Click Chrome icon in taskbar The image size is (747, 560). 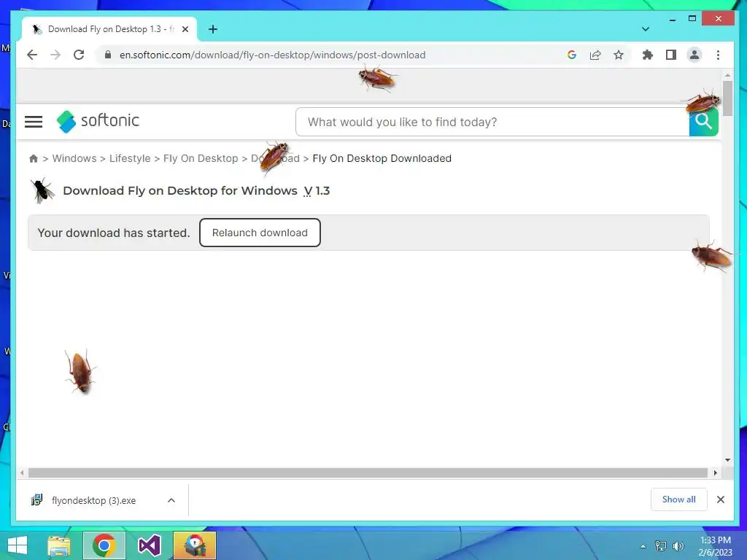tap(104, 545)
